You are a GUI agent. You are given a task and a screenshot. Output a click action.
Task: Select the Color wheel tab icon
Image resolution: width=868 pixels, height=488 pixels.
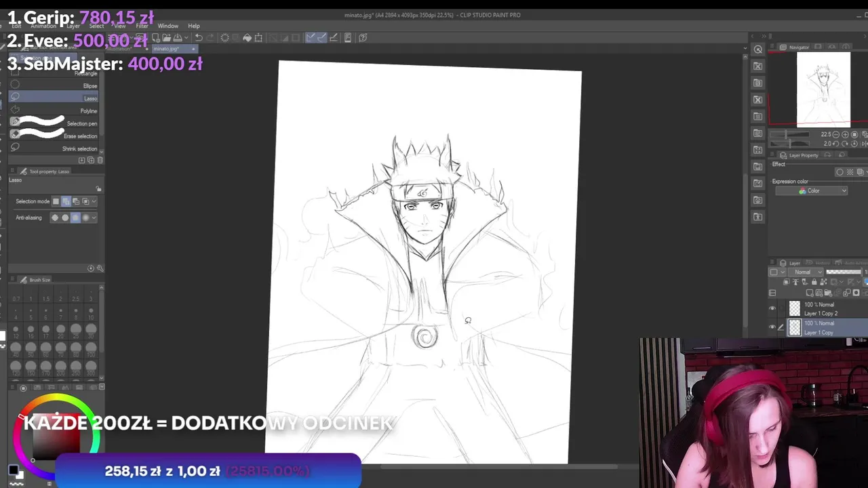(23, 388)
